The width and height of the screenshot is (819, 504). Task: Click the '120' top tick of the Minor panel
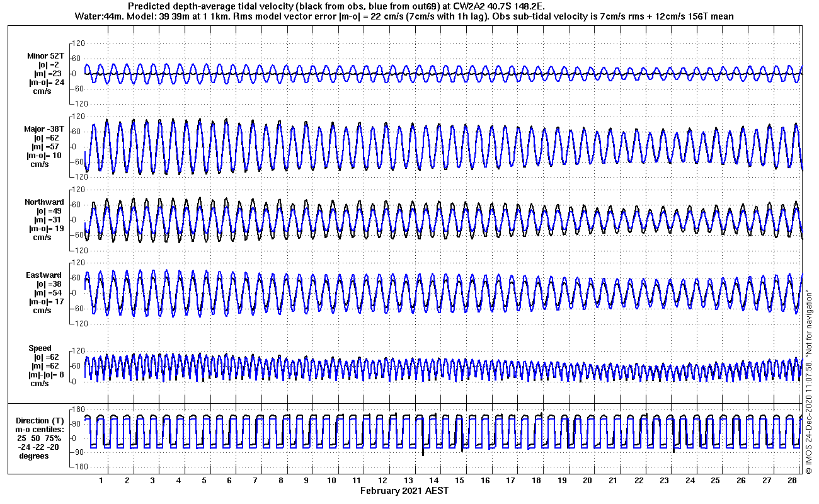click(79, 43)
